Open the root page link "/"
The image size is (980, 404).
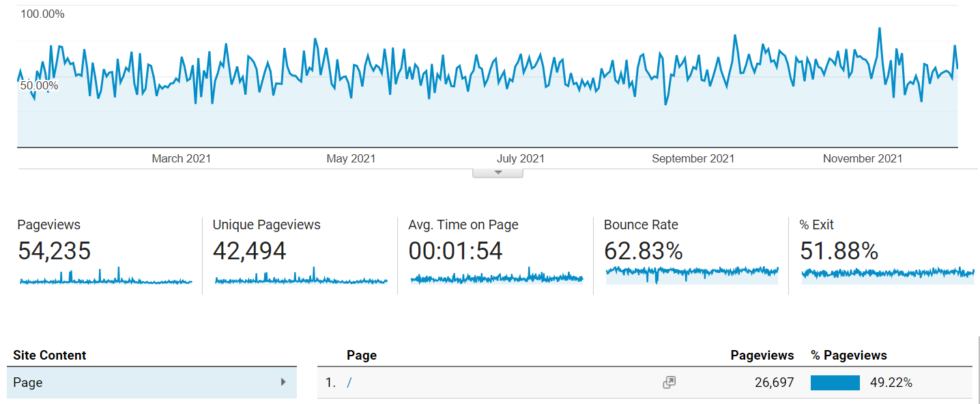click(x=349, y=383)
